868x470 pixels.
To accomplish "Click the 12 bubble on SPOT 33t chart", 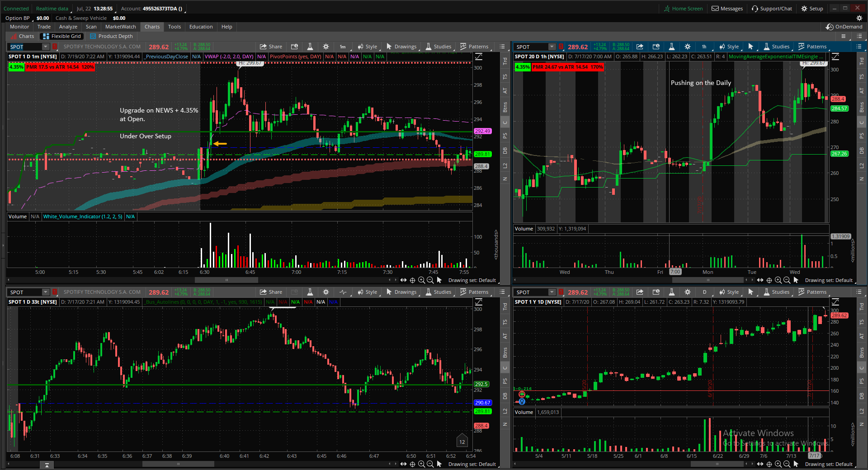I will pos(462,442).
